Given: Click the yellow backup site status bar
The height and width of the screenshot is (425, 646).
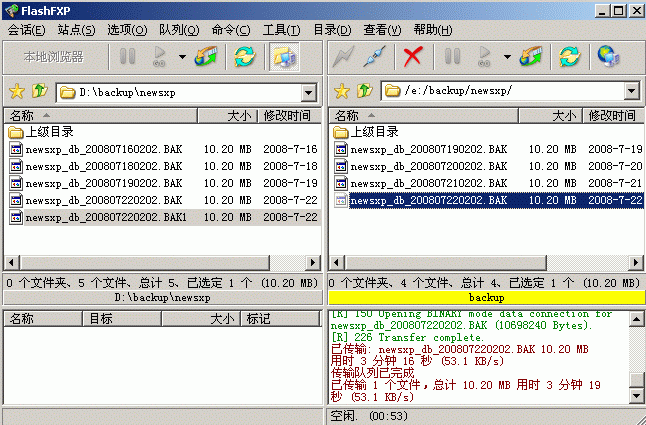Looking at the screenshot, I should (x=487, y=297).
